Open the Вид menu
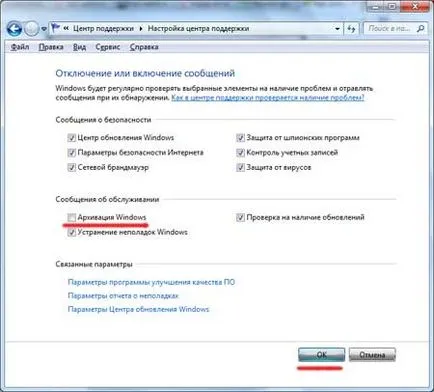434x392 pixels. click(79, 47)
